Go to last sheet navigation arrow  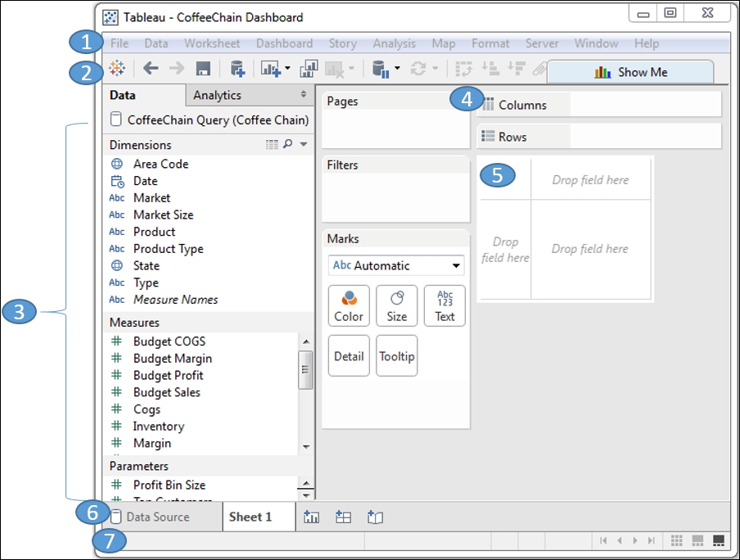tap(652, 540)
